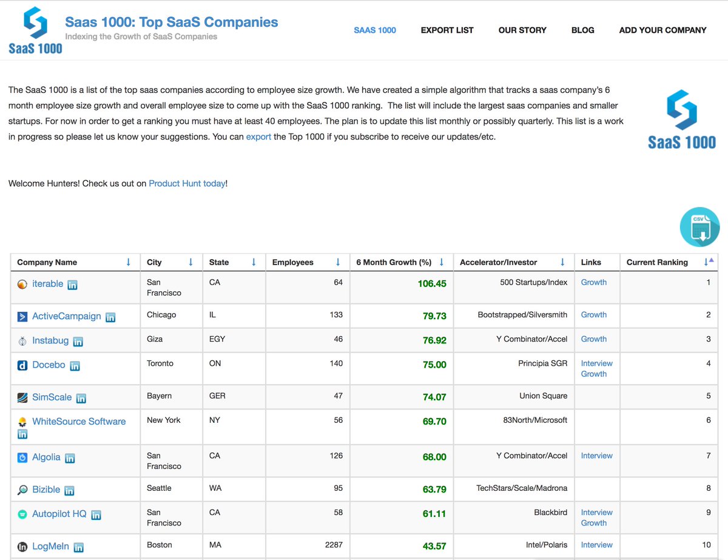Open the Growth link for Docebo

pyautogui.click(x=594, y=374)
